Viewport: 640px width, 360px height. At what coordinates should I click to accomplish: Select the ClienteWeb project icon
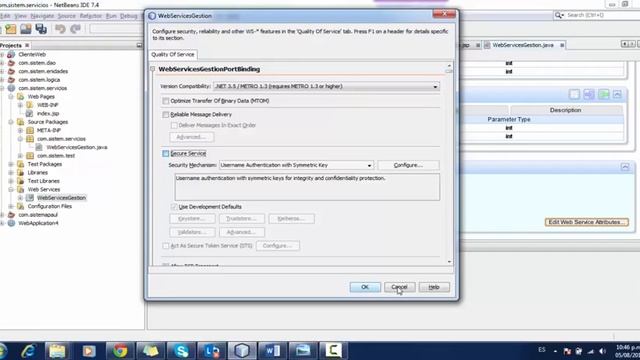tap(11, 54)
